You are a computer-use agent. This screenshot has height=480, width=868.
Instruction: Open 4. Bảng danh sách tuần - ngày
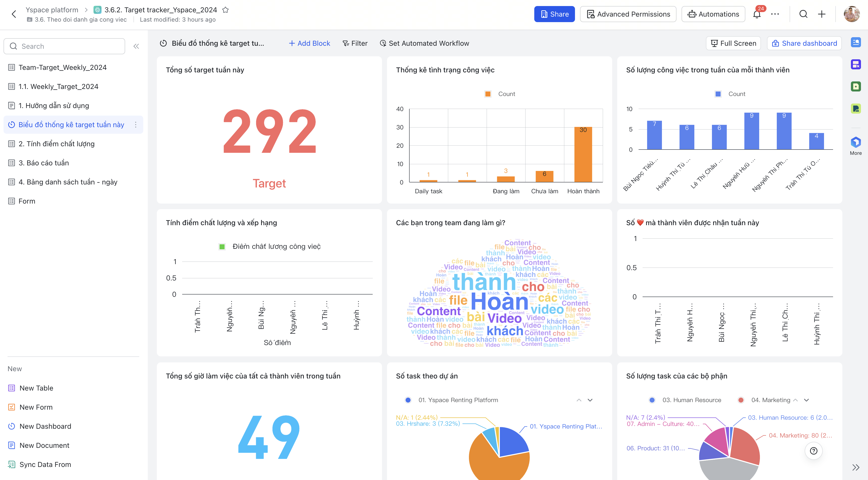[73, 182]
